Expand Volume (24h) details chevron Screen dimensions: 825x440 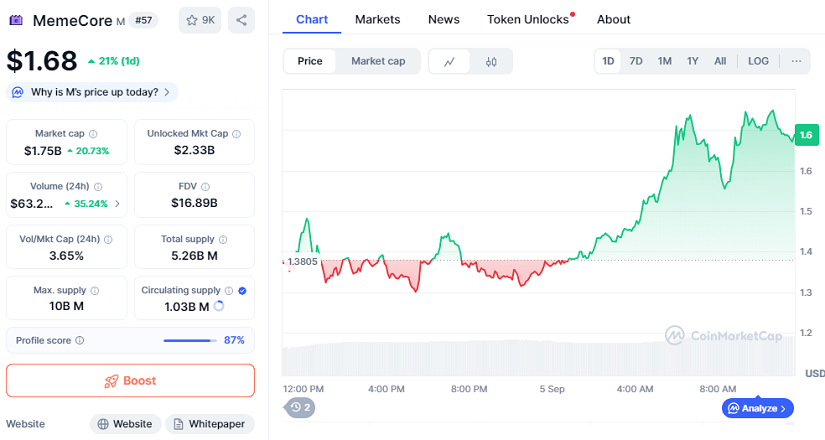coord(117,204)
